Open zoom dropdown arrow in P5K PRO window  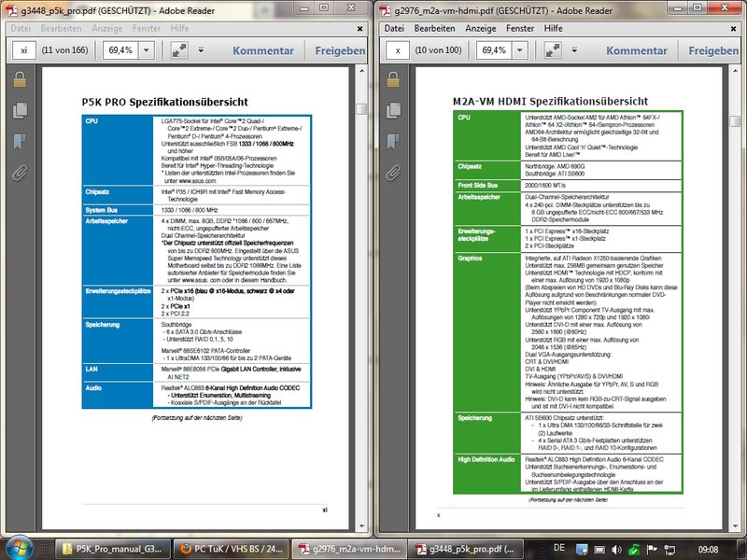pyautogui.click(x=147, y=50)
